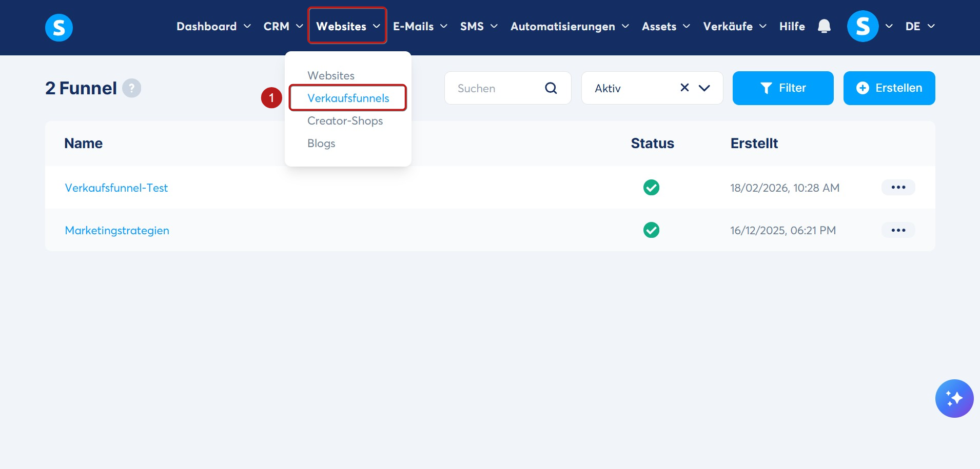980x469 pixels.
Task: Select Websites in the dropdown menu
Action: point(331,75)
